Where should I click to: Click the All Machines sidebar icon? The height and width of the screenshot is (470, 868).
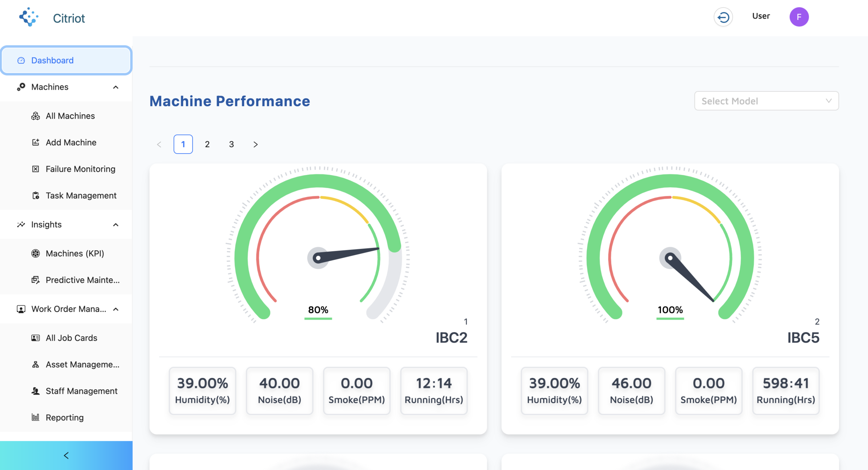pos(35,116)
